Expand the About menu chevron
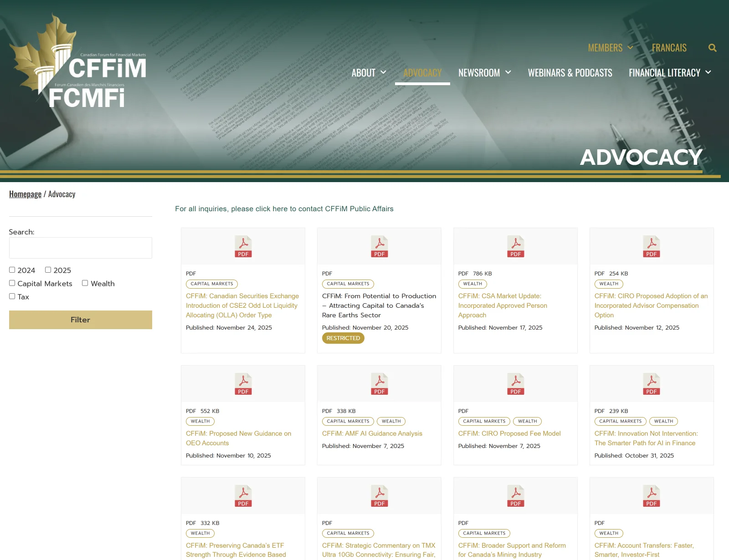This screenshot has height=560, width=729. click(383, 72)
